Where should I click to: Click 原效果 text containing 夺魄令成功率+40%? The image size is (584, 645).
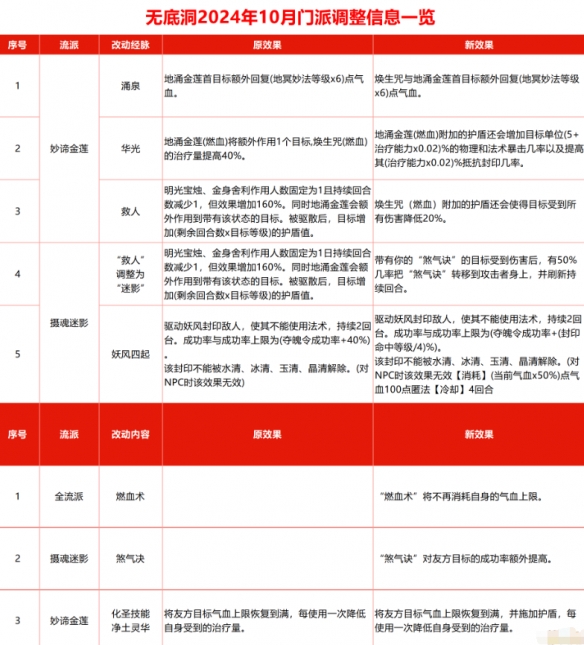point(267,354)
